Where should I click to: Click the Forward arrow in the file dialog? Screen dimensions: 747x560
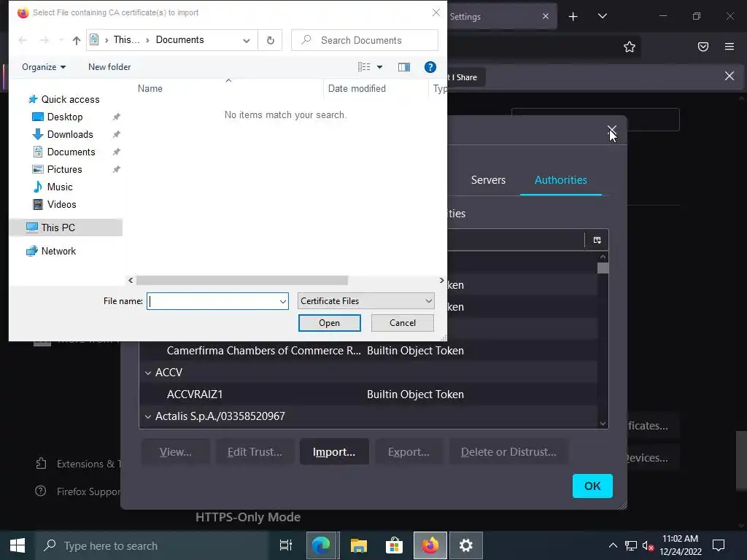44,41
